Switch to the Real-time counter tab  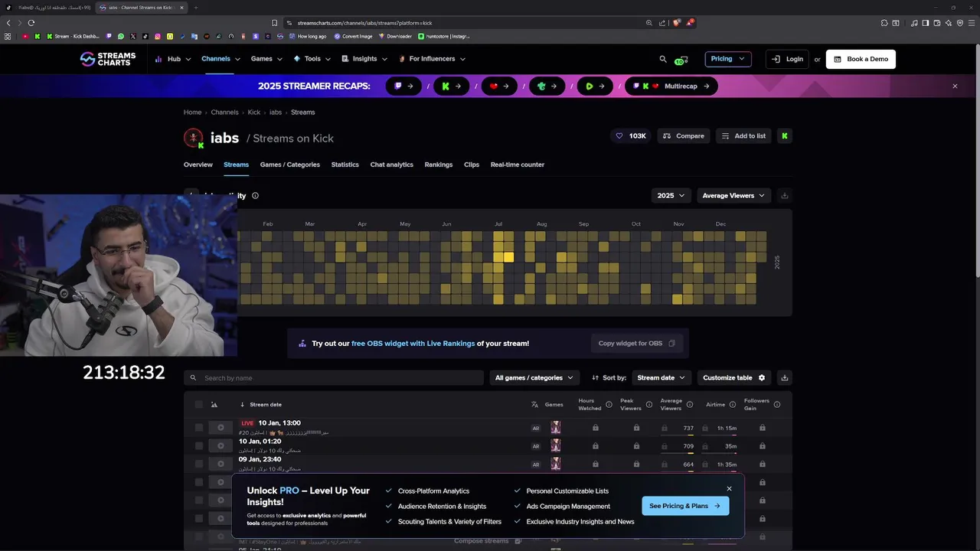pos(518,165)
